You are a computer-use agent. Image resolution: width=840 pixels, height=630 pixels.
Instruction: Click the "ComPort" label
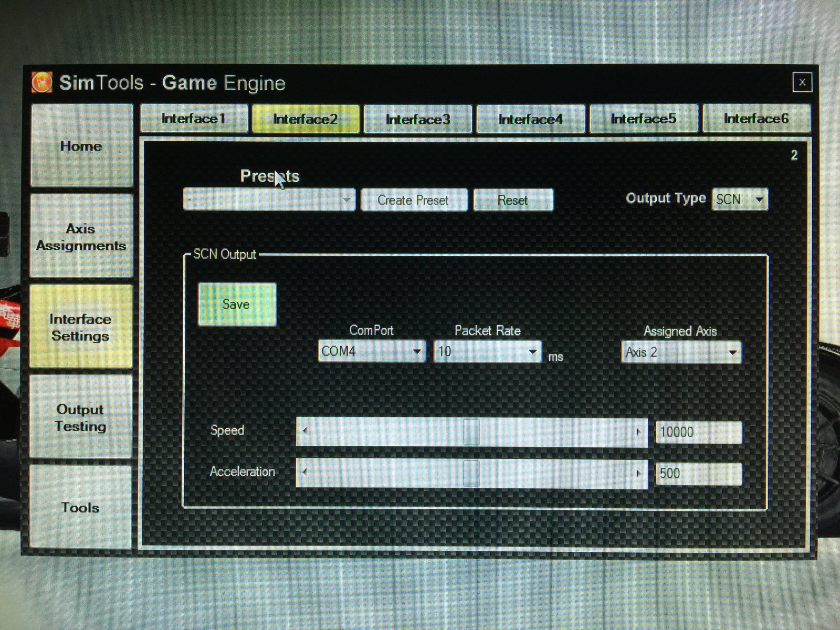(x=371, y=330)
